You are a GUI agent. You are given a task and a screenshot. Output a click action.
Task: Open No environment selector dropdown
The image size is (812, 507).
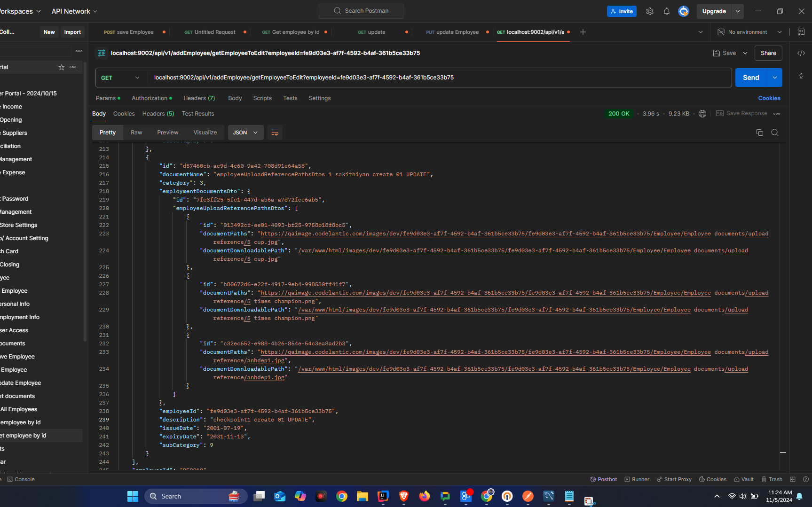click(750, 32)
